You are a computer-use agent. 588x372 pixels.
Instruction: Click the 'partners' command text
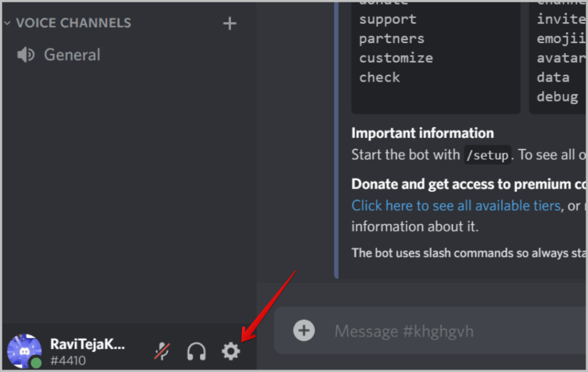[392, 39]
